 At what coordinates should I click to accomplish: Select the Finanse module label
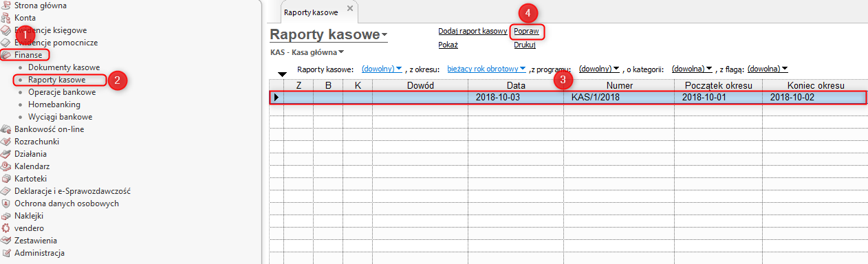click(x=28, y=55)
